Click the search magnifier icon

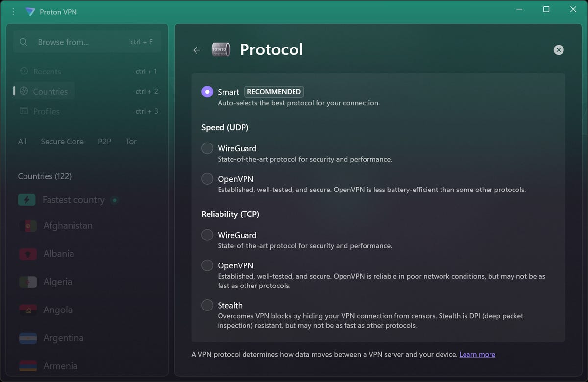pyautogui.click(x=23, y=42)
